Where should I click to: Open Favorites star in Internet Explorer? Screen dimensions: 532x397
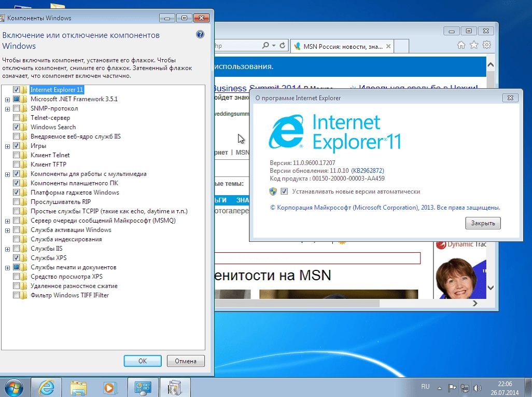click(x=474, y=45)
